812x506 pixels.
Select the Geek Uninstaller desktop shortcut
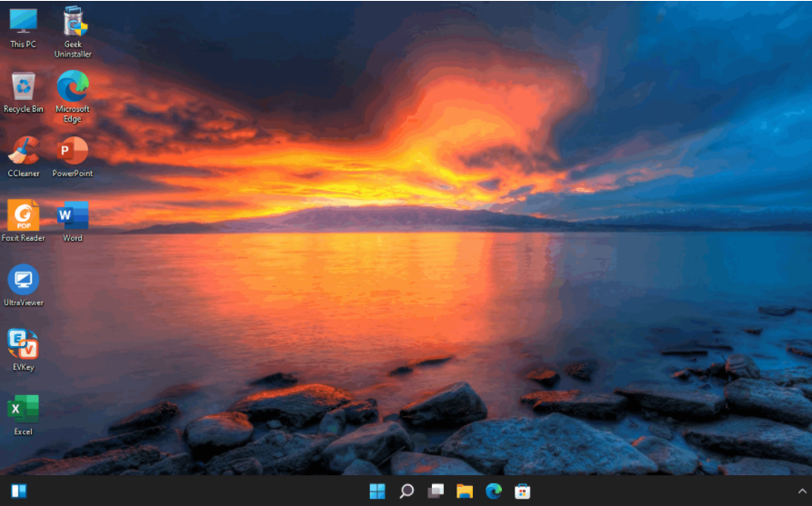coord(73,32)
